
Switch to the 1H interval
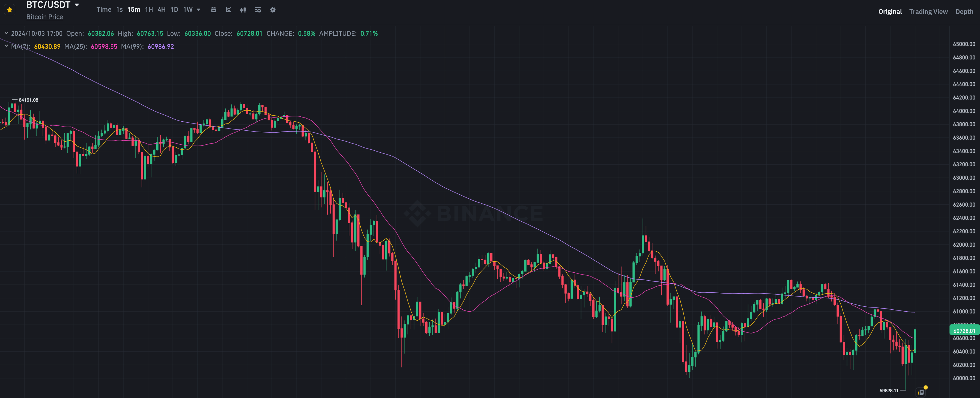(x=149, y=10)
